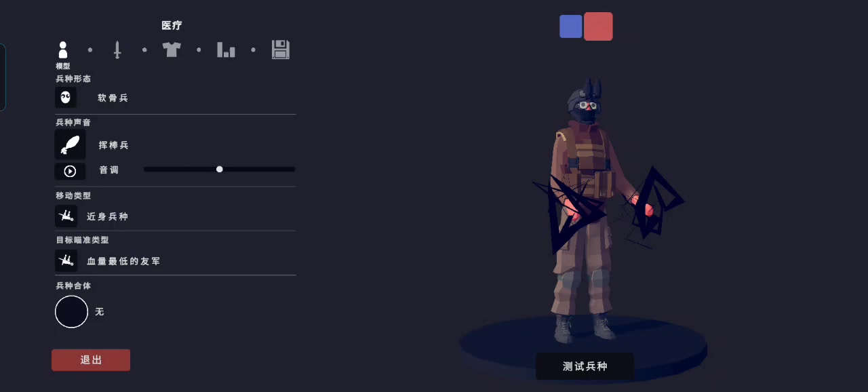Click the 挥棒兵 club sound icon
The height and width of the screenshot is (392, 868).
coord(71,145)
